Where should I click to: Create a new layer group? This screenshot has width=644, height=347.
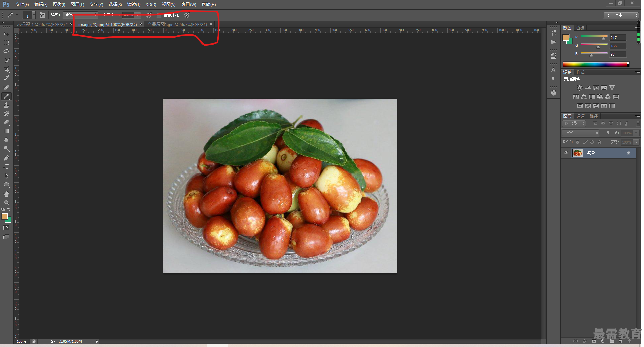pos(612,341)
